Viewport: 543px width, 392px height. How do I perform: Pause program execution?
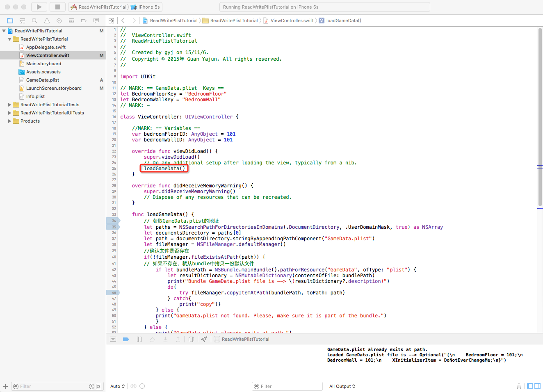coord(139,339)
